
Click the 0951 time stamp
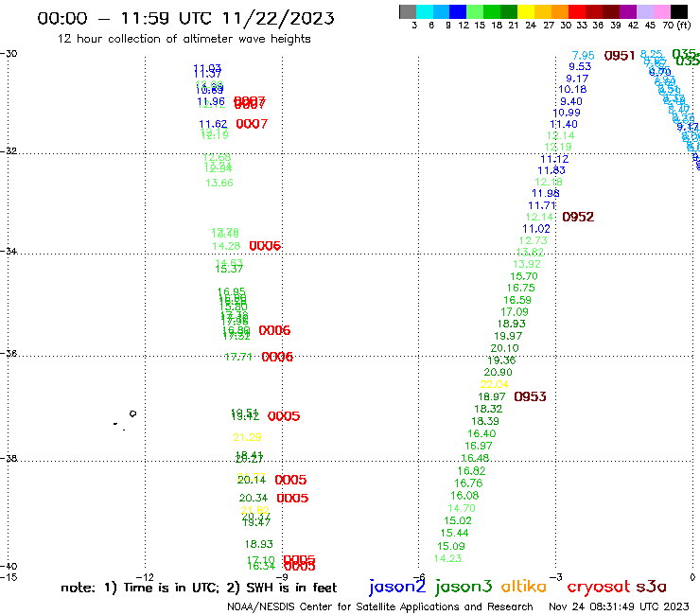(620, 56)
